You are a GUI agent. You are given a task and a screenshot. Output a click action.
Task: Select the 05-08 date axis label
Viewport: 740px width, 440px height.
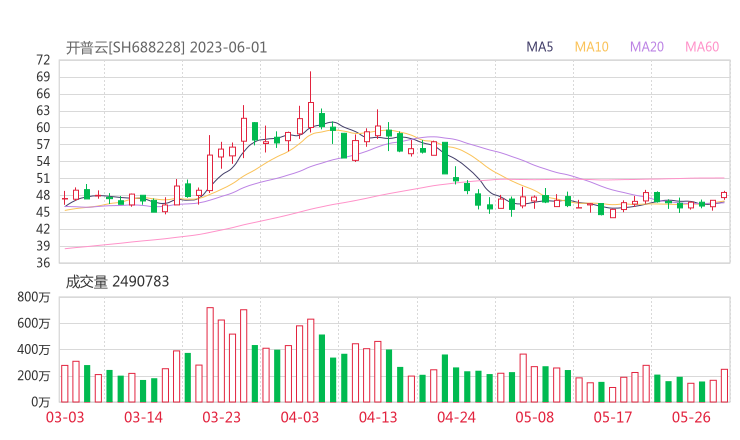535,417
